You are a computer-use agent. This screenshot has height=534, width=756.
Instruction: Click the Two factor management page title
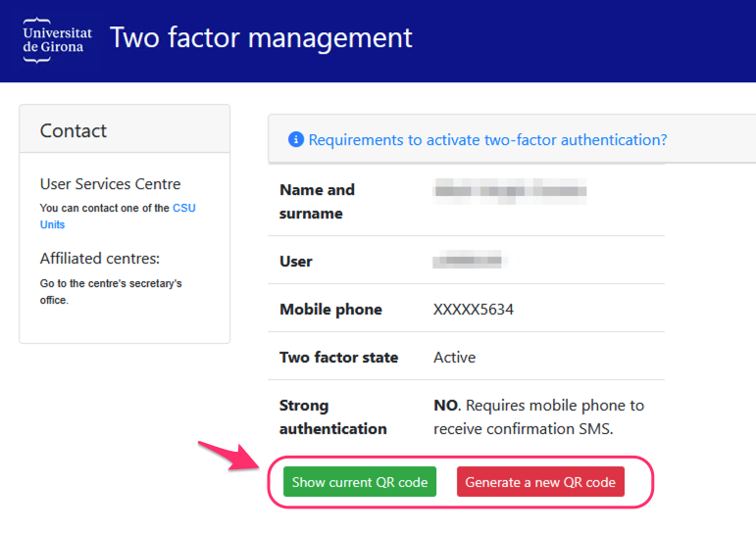[261, 38]
